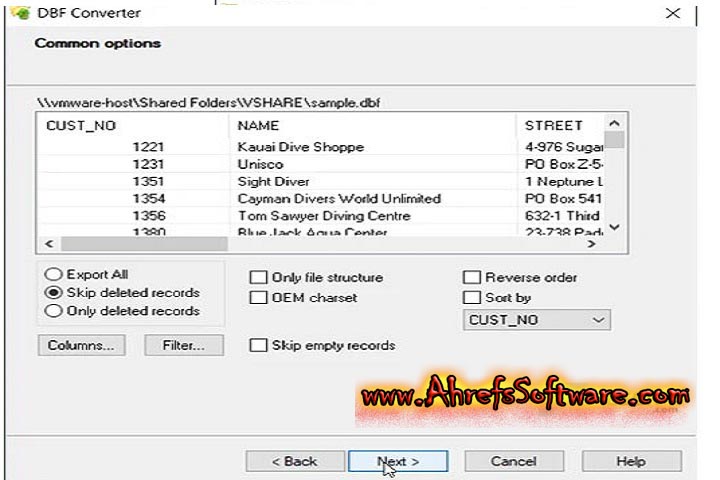Click the vertical scrollbar thumb in preview
The image size is (720, 480).
pyautogui.click(x=614, y=140)
